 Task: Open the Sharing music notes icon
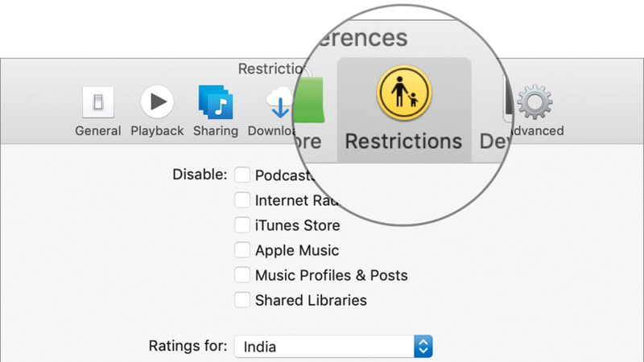coord(216,102)
